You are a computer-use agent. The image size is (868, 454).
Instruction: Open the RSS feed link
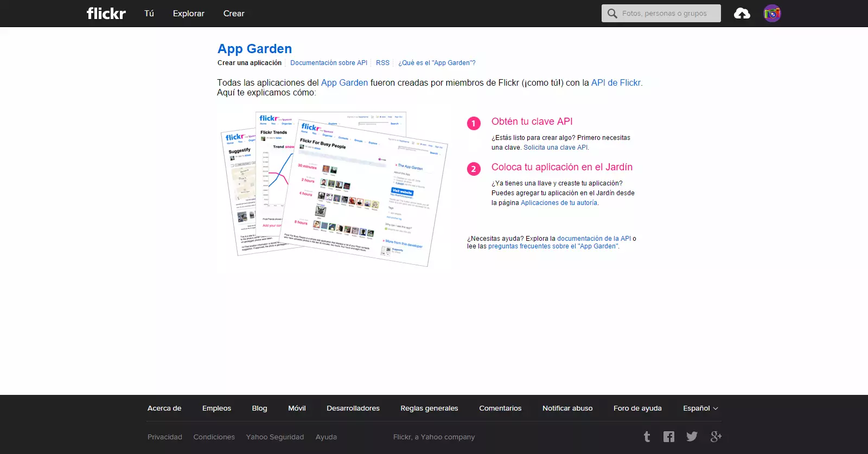pyautogui.click(x=383, y=63)
